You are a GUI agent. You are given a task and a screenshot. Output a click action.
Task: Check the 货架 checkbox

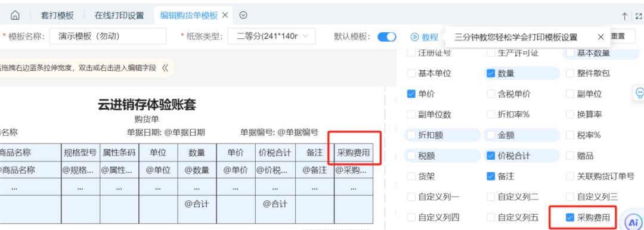(411, 176)
